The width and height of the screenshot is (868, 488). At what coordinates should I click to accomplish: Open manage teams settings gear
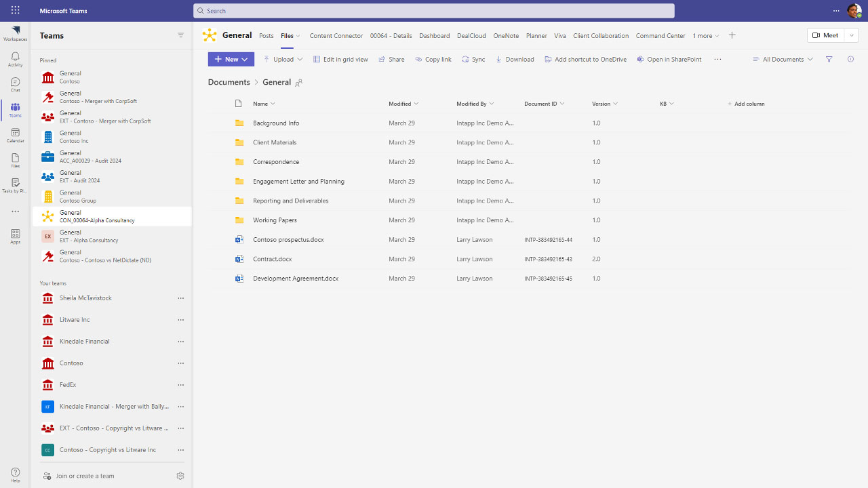pos(180,476)
